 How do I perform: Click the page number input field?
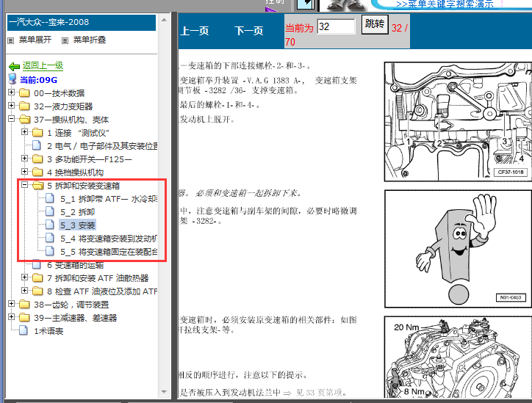point(336,26)
